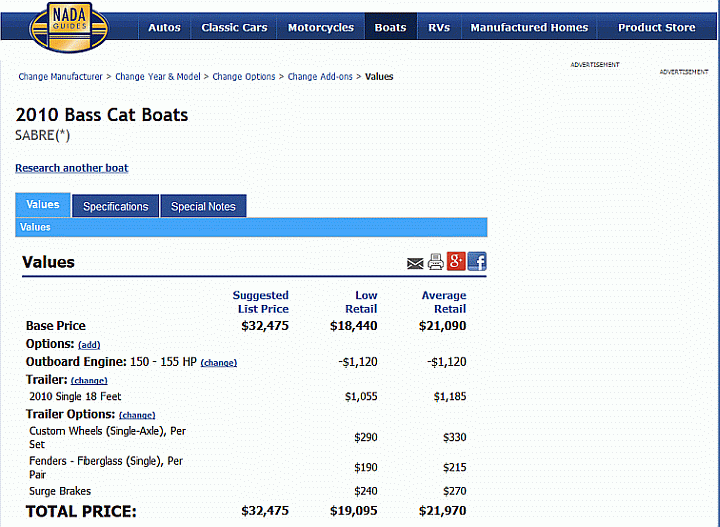The image size is (720, 527).
Task: Open Manufactured Homes section
Action: pyautogui.click(x=529, y=28)
